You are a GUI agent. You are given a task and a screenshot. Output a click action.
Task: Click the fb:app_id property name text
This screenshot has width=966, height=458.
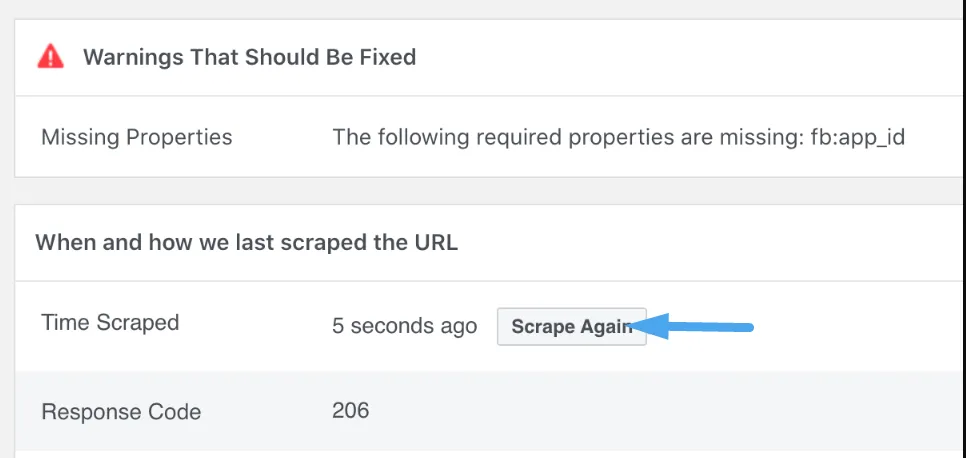858,137
